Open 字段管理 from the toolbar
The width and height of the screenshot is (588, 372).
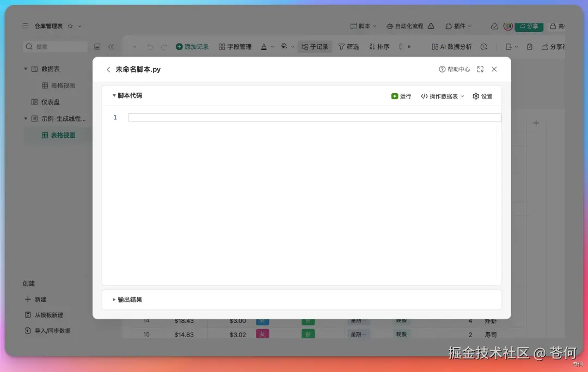tap(235, 46)
